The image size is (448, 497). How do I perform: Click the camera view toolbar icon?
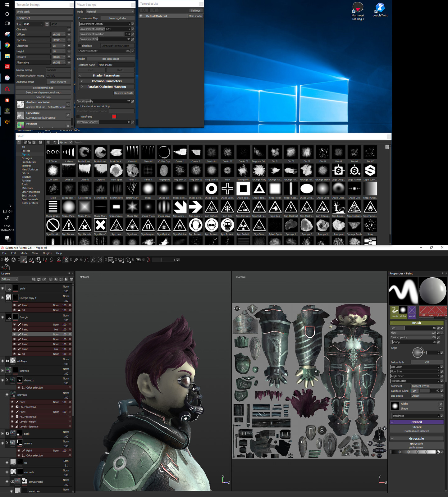click(x=121, y=260)
